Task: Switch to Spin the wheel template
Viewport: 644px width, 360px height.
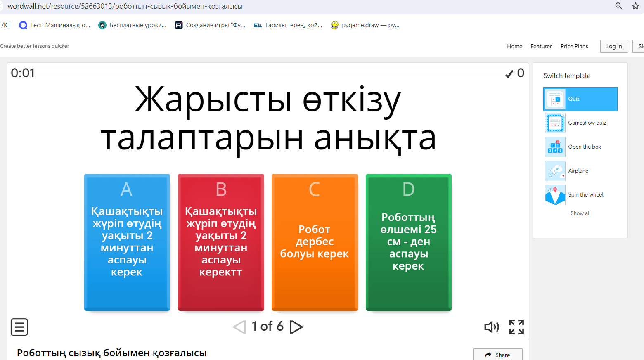Action: coord(580,195)
